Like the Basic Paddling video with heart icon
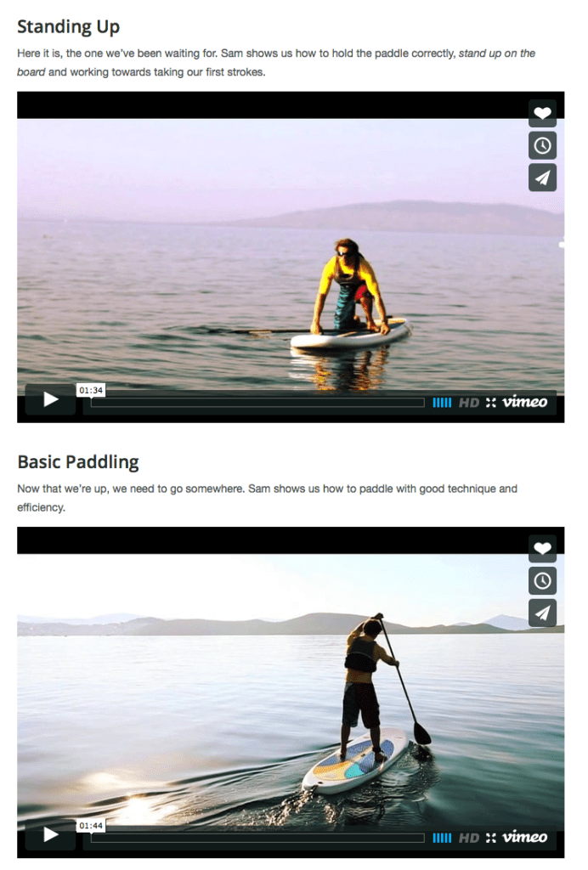The image size is (588, 870). [542, 548]
